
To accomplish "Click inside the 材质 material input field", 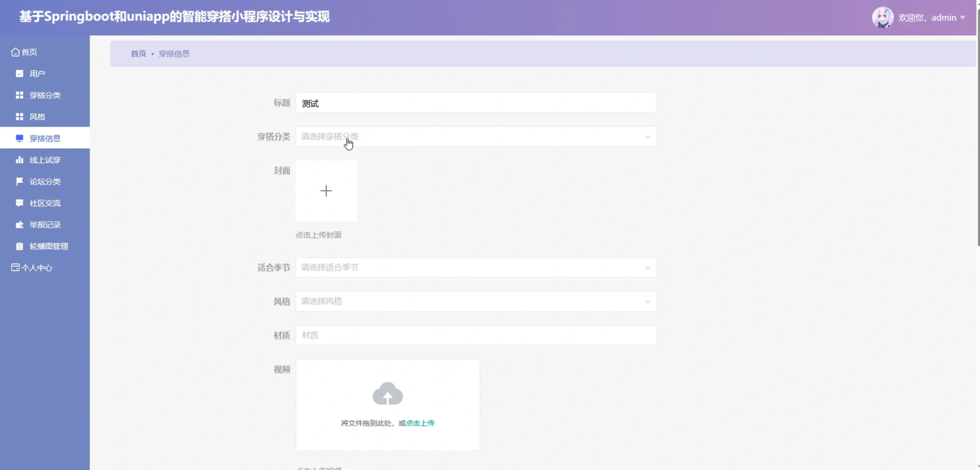I will point(476,335).
